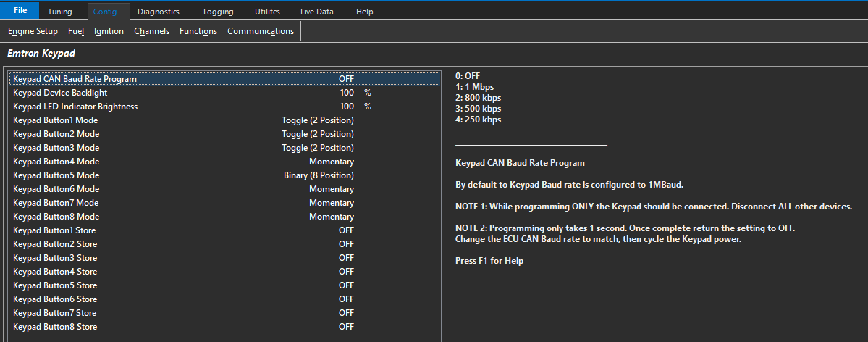
Task: Select the Keypad Button3 Store row
Action: [224, 258]
